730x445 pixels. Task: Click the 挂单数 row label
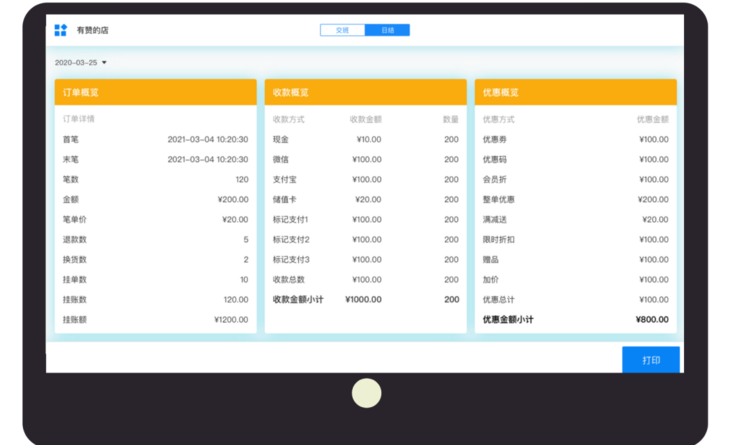(74, 279)
